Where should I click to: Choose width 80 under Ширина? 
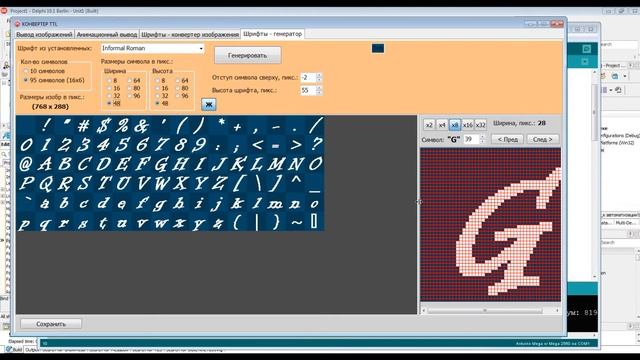134,88
